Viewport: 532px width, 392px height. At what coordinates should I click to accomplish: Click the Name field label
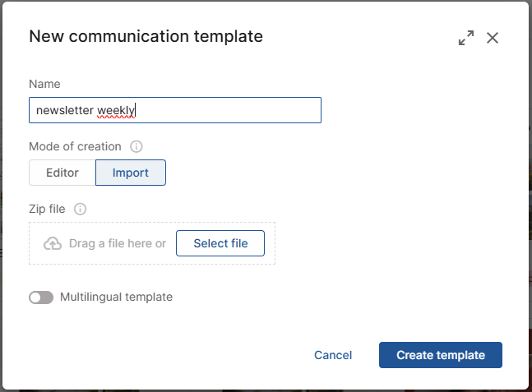(44, 84)
